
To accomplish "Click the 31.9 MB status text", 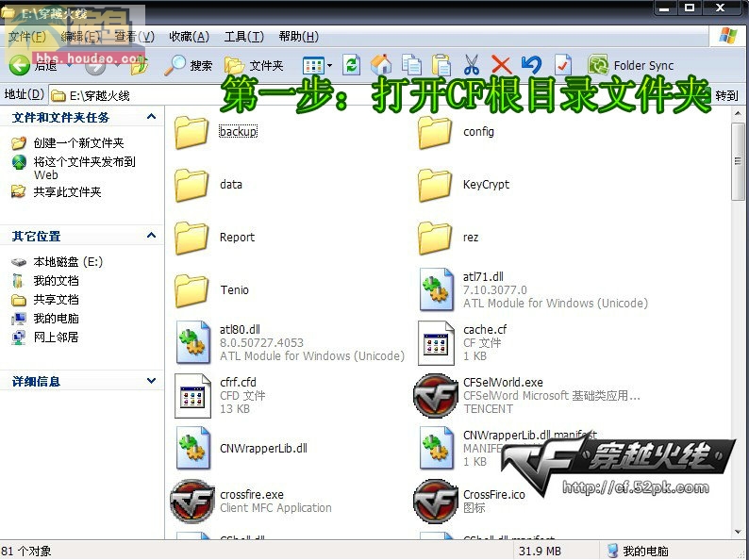I will click(x=541, y=551).
